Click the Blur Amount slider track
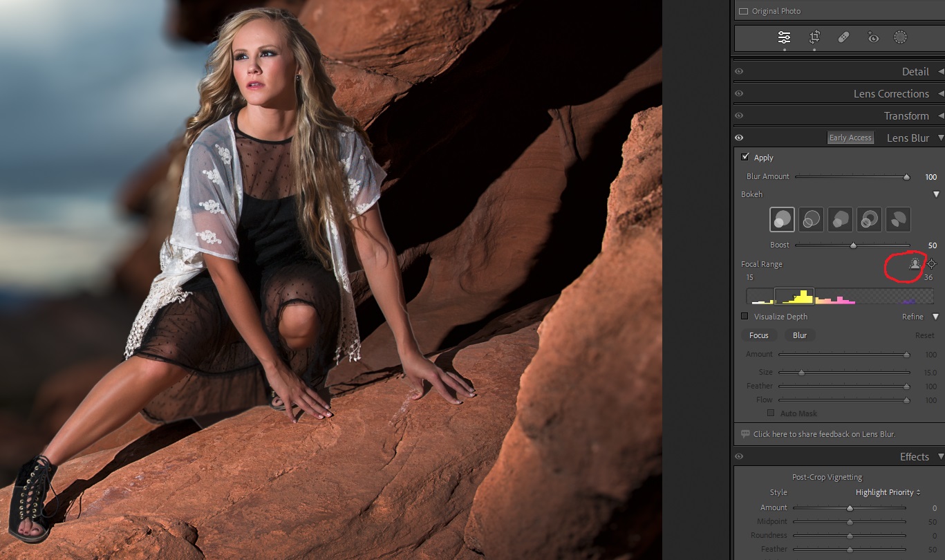Image resolution: width=945 pixels, height=560 pixels. pyautogui.click(x=850, y=177)
